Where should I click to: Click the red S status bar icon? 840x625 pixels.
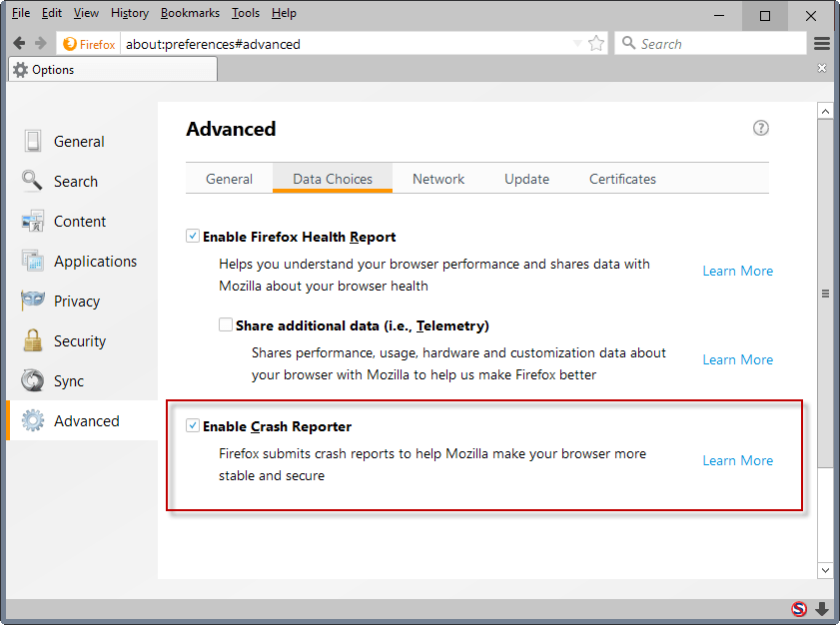[799, 609]
